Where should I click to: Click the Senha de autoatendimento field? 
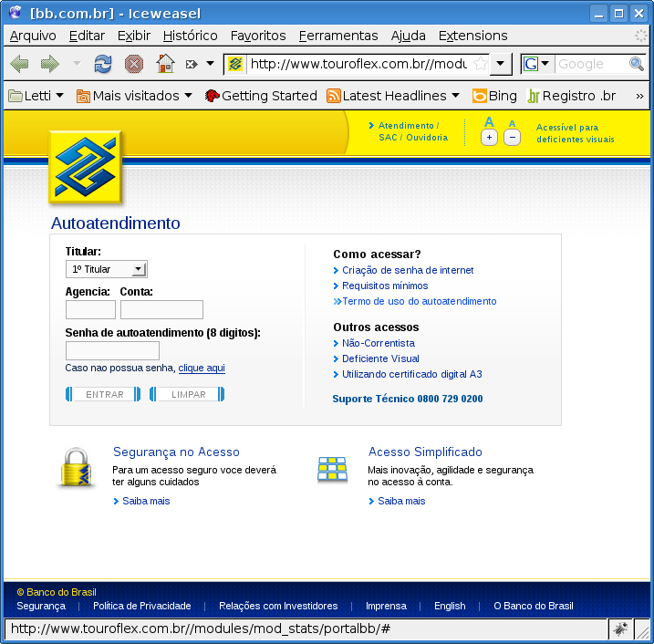(x=112, y=350)
